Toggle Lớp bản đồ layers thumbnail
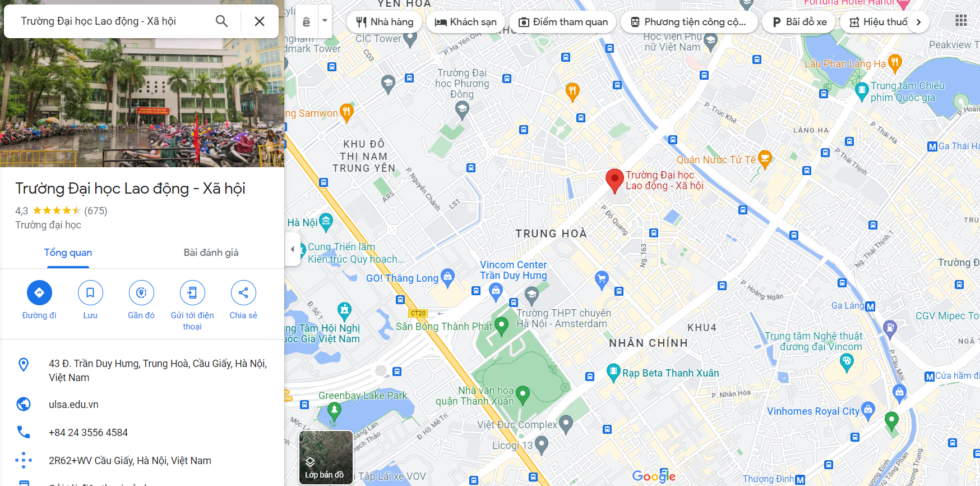 (326, 457)
